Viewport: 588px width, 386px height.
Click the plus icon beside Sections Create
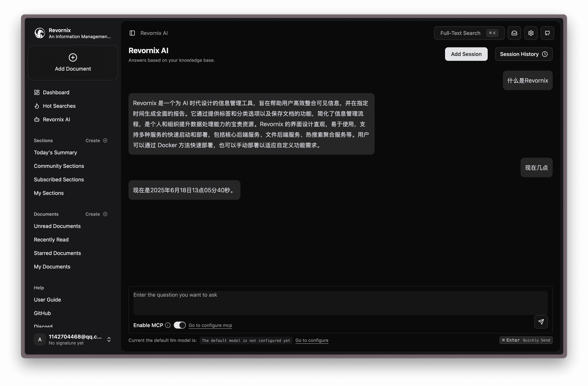[x=105, y=140]
